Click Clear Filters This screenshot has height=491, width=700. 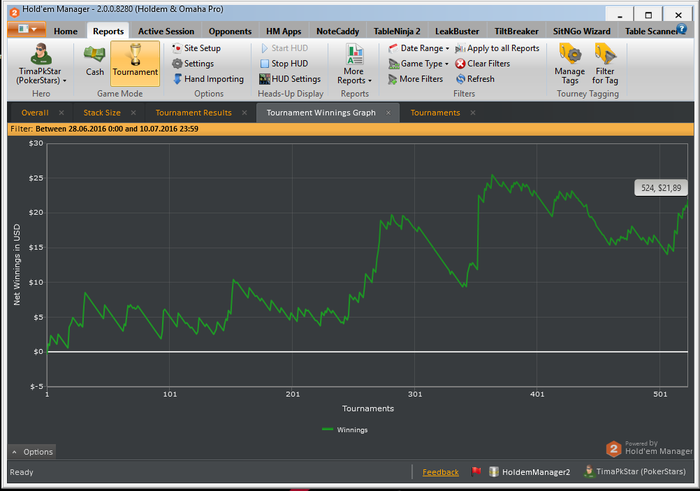(x=483, y=64)
